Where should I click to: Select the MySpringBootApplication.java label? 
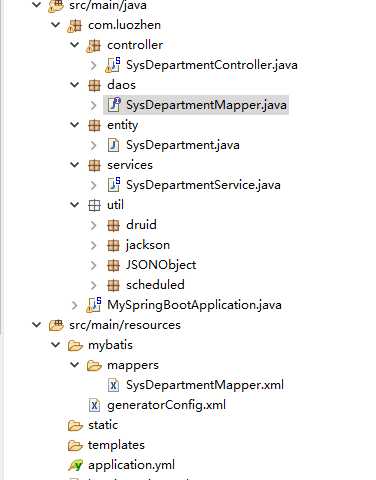194,305
